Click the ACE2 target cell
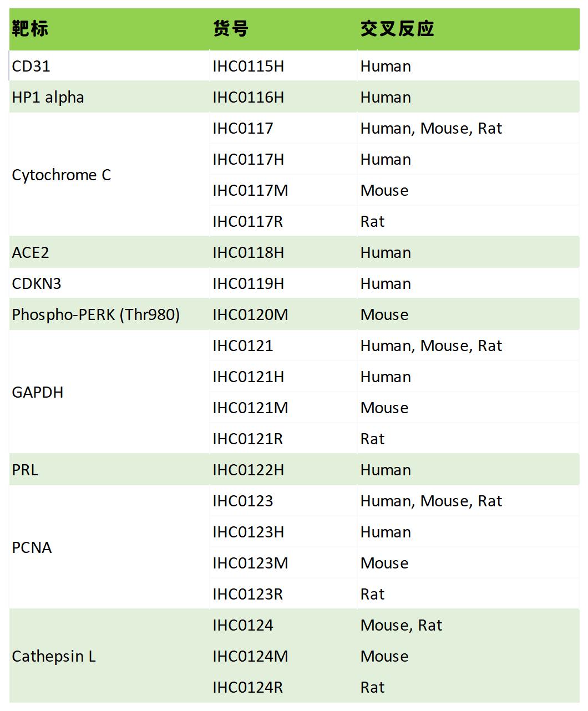 [31, 253]
